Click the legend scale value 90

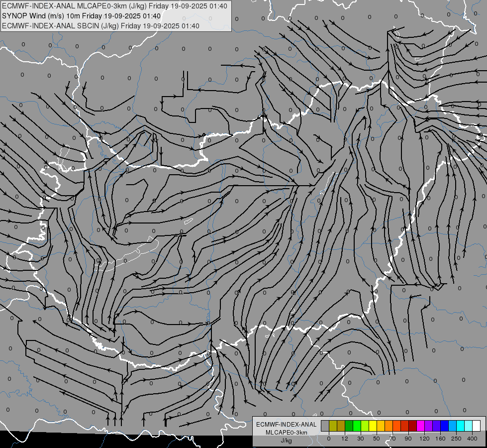point(408,439)
